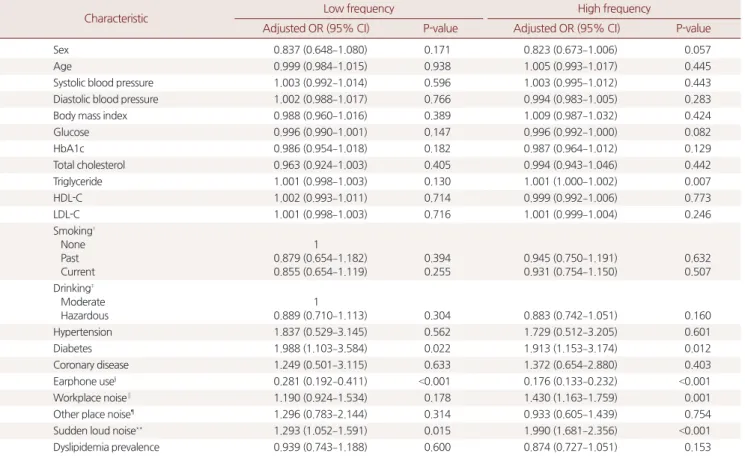
Task: Click the HbA1c row label
Action: tap(68, 149)
